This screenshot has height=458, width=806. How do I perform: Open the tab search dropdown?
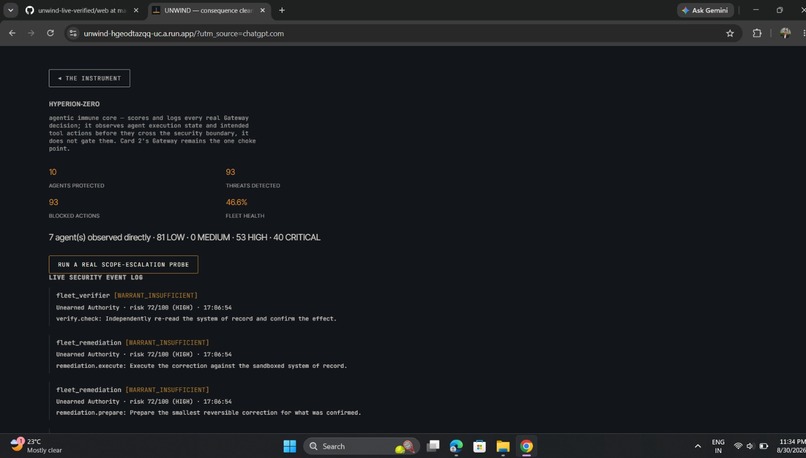point(10,10)
